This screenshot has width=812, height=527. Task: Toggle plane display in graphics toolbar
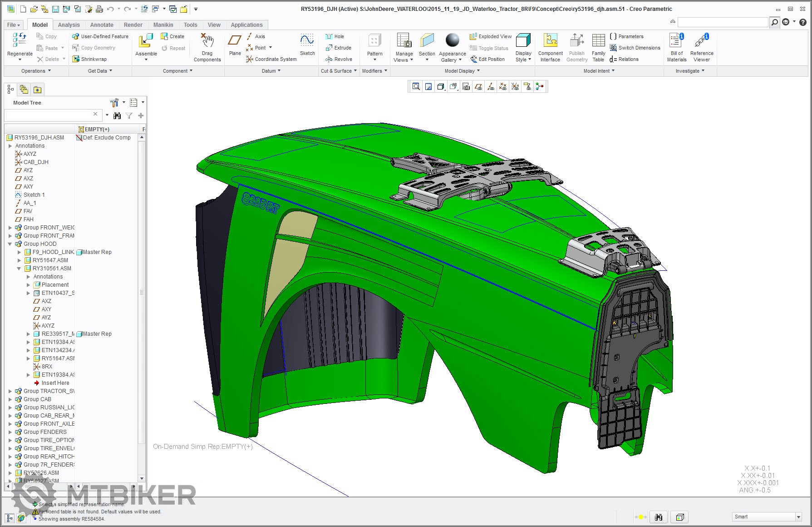coord(478,87)
